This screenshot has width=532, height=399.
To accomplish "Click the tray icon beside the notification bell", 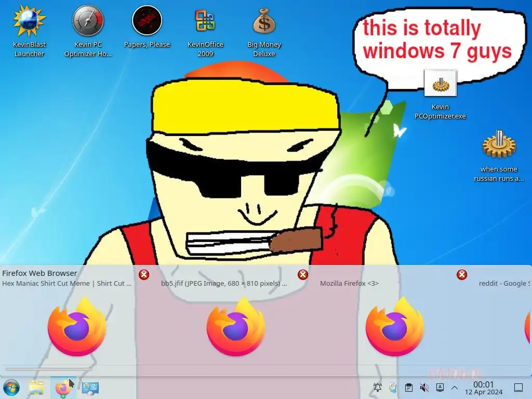I will [393, 388].
